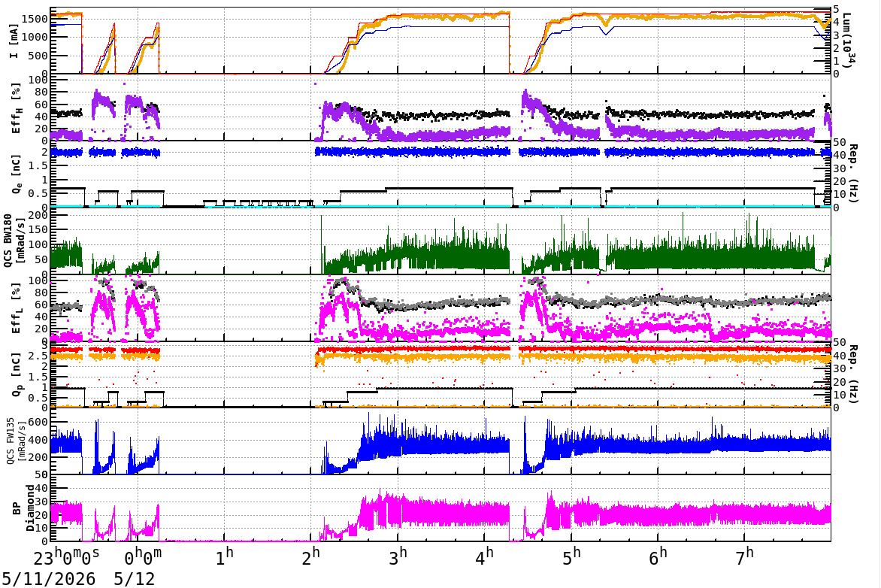The width and height of the screenshot is (881, 588).
Task: Click the '30' tick on the BP Diamond axis
Action: point(41,502)
